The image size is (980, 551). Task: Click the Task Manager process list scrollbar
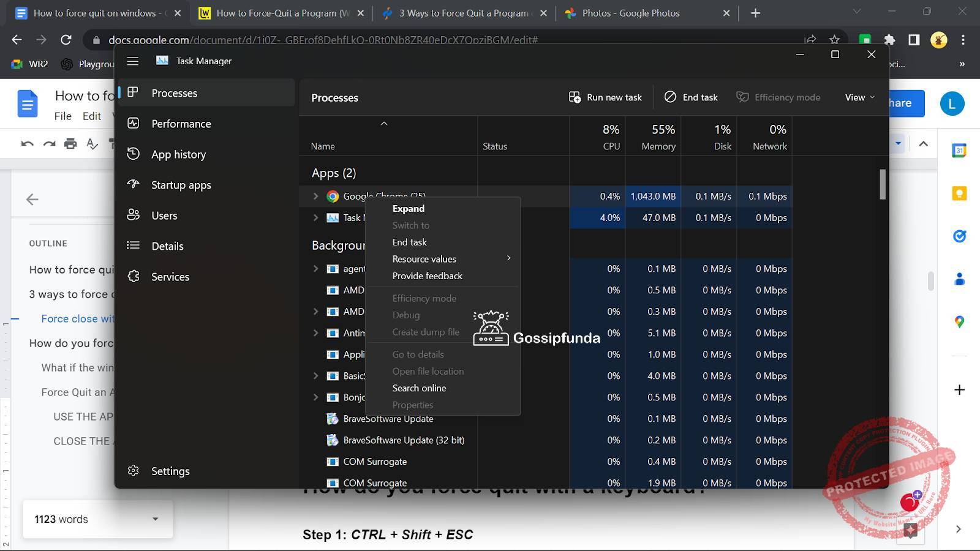[x=882, y=184]
